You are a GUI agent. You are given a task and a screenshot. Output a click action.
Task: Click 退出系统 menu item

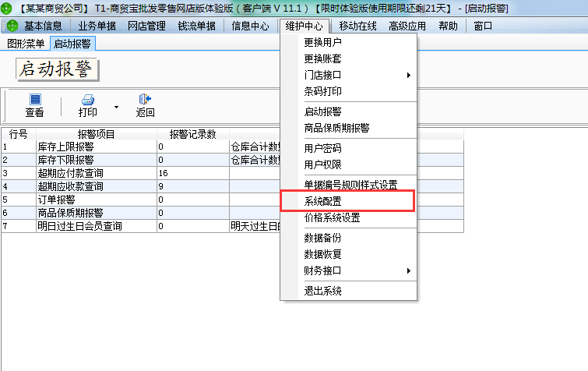pyautogui.click(x=322, y=291)
